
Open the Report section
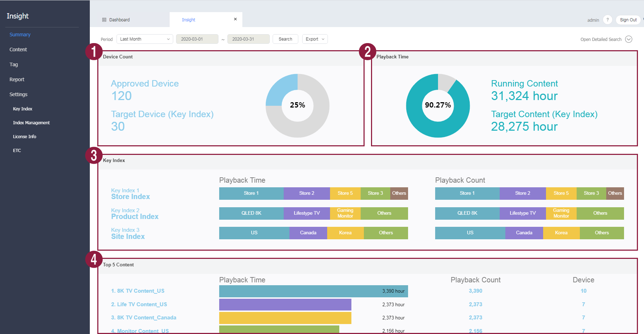[x=17, y=79]
